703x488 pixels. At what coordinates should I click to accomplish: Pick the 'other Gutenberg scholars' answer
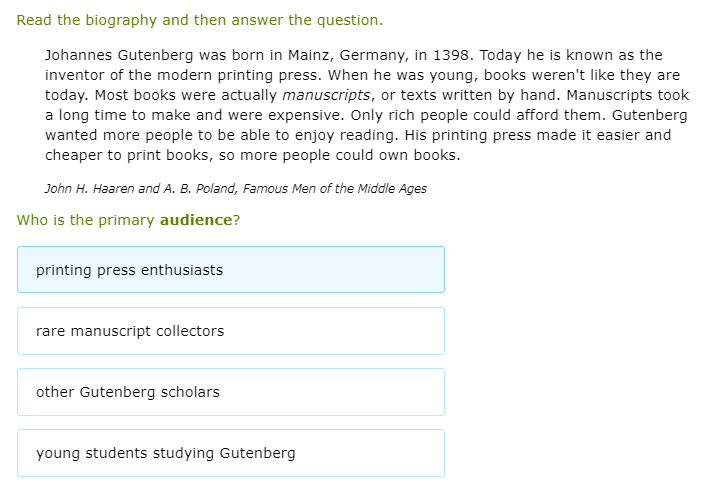[230, 392]
